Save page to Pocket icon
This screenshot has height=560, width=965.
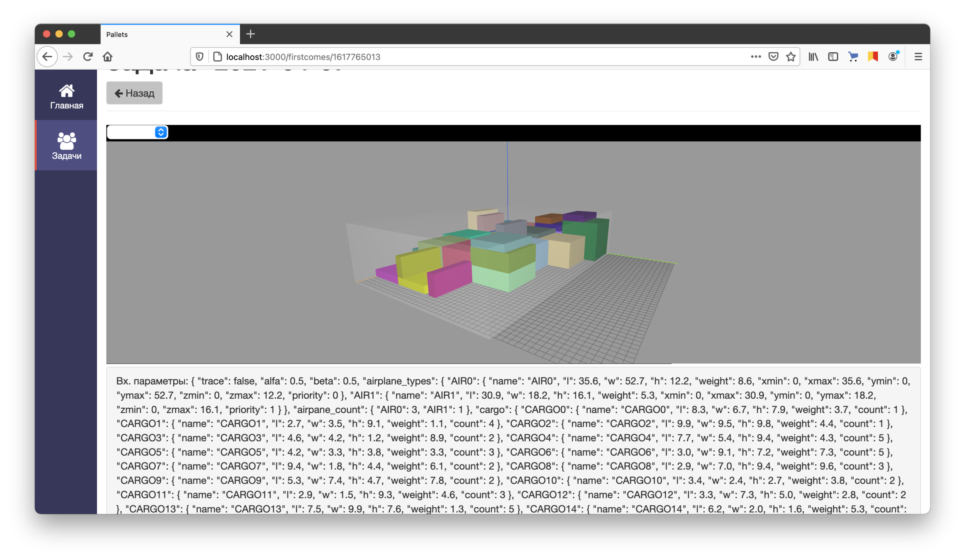pos(773,57)
